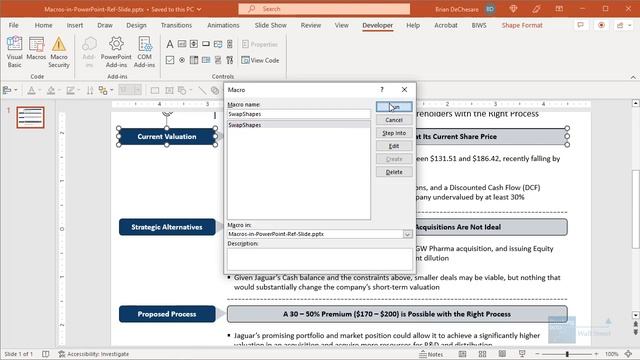The height and width of the screenshot is (360, 640).
Task: Open the Comments pane icon
Action: (580, 25)
